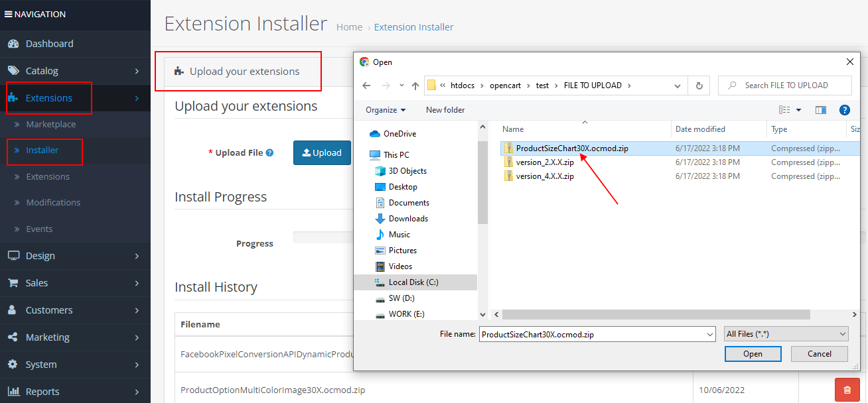
Task: Click the blue Upload button
Action: tap(322, 152)
